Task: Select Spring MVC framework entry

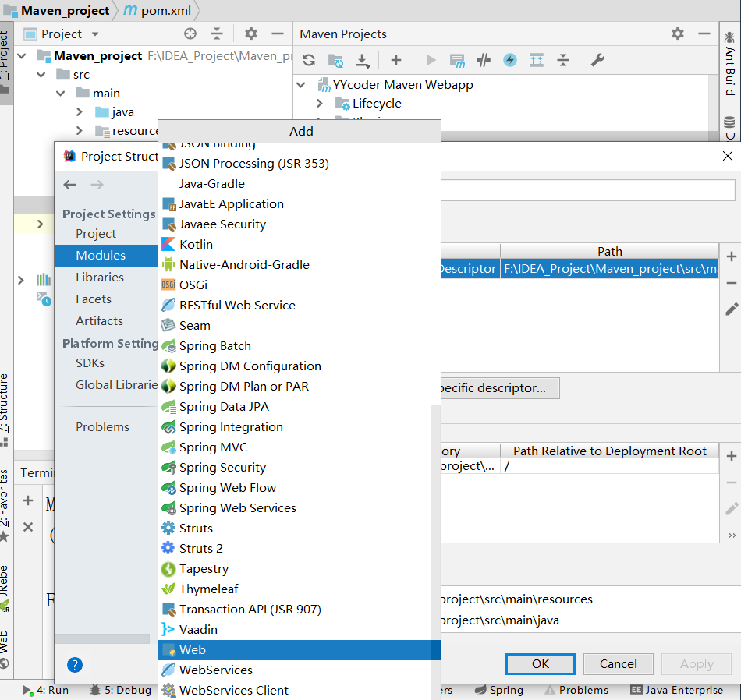Action: (294, 447)
